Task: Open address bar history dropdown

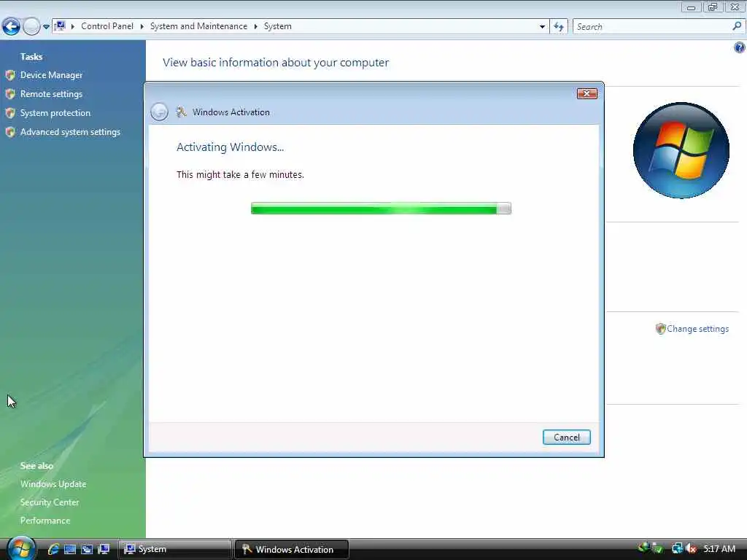Action: pyautogui.click(x=542, y=27)
